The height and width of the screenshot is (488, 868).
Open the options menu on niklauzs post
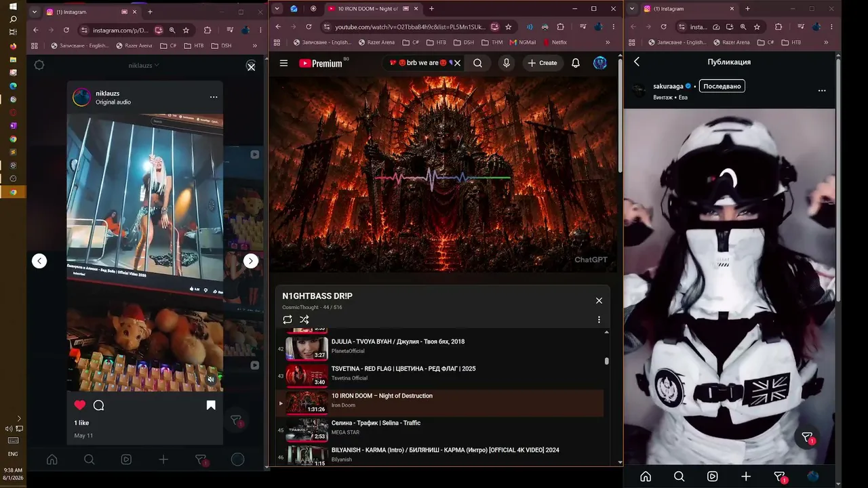point(214,97)
